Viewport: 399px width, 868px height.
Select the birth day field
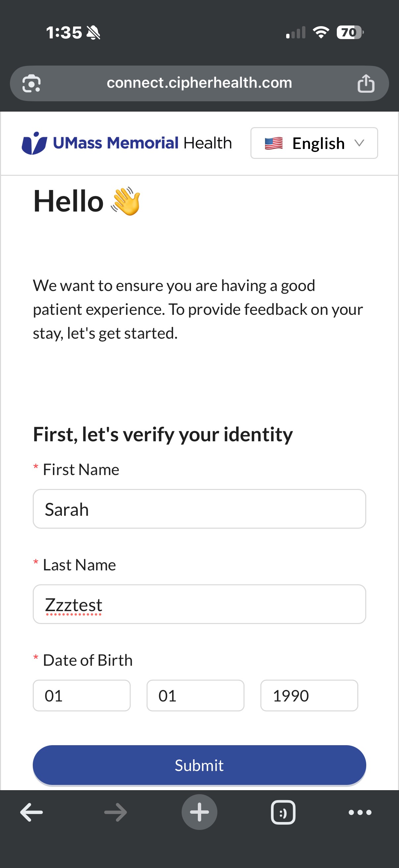[195, 696]
